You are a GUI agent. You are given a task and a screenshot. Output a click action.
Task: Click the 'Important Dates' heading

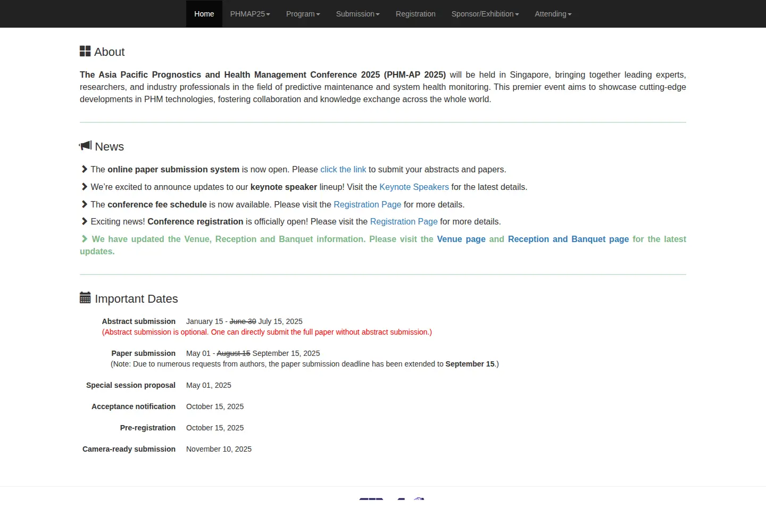pos(136,298)
